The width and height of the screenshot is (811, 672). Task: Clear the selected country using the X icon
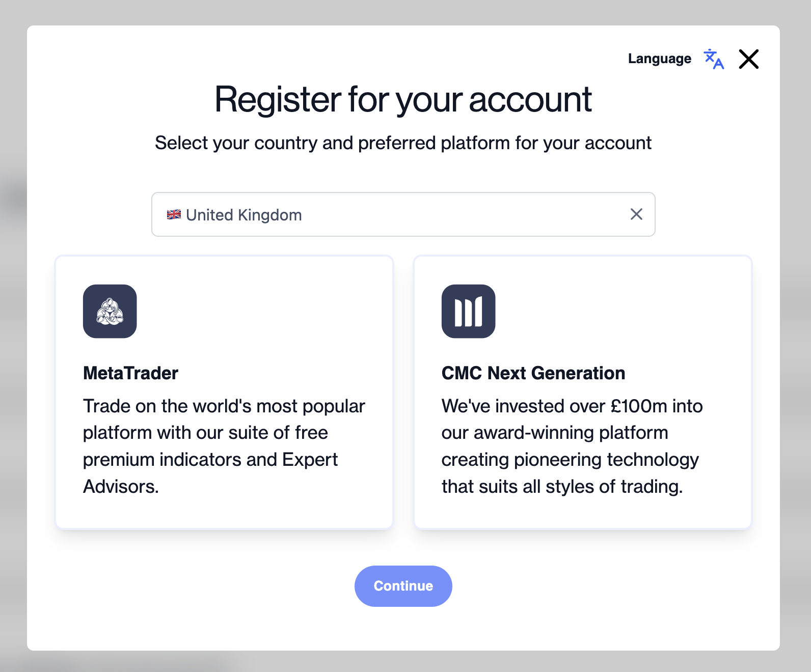(x=636, y=214)
